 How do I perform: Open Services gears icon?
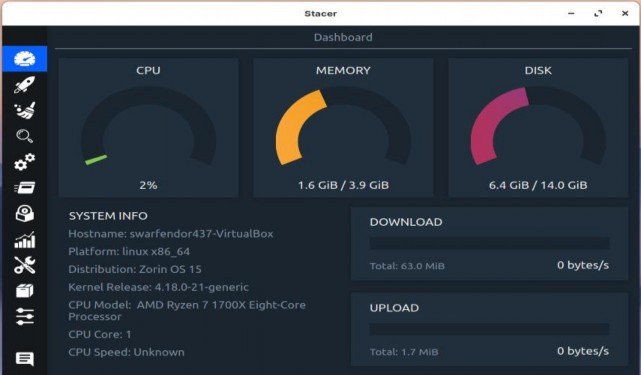[x=25, y=162]
